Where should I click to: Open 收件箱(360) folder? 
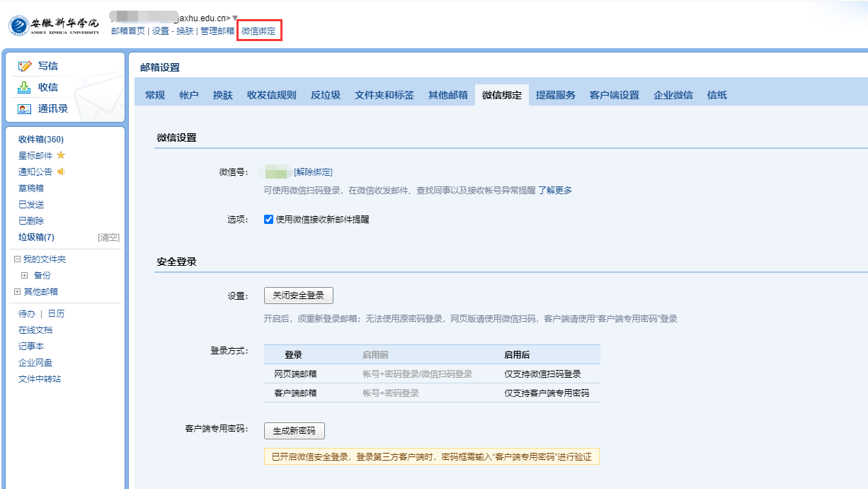click(x=40, y=140)
